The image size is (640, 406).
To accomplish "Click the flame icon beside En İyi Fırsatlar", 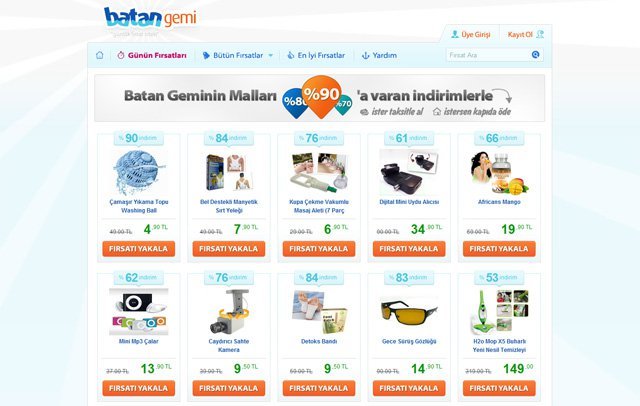I will point(291,55).
